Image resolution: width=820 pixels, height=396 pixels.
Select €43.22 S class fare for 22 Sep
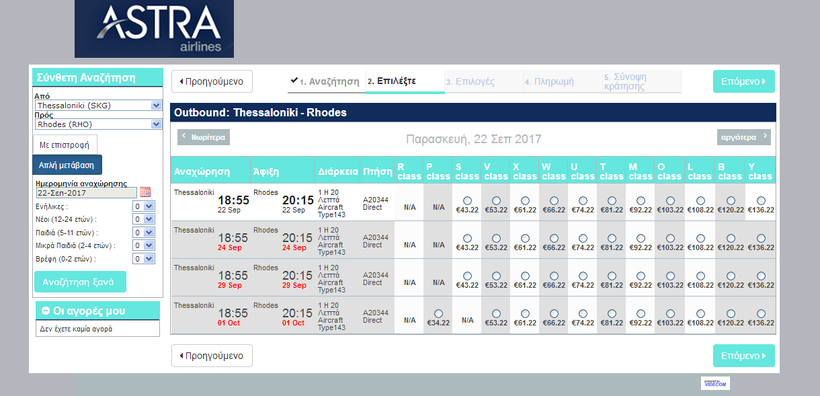coord(467,200)
